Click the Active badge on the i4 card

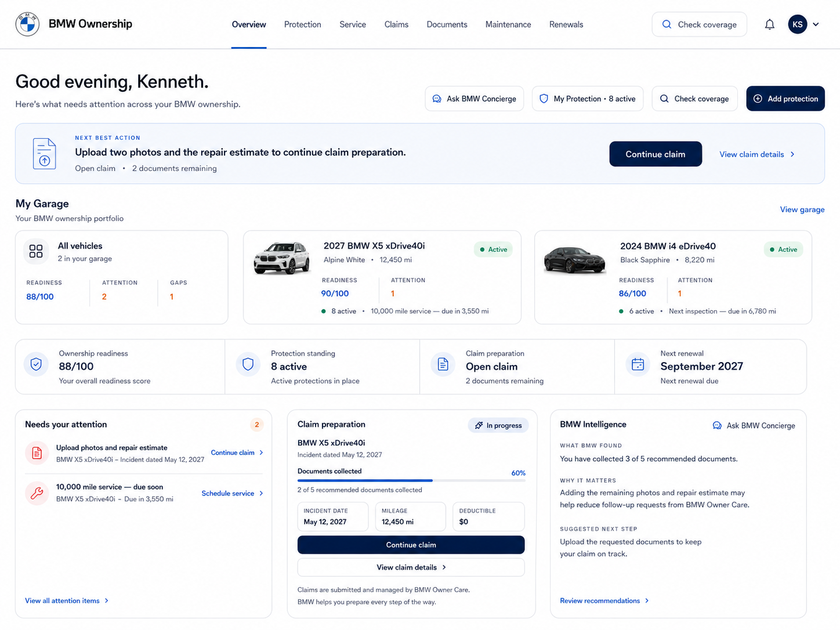click(783, 249)
